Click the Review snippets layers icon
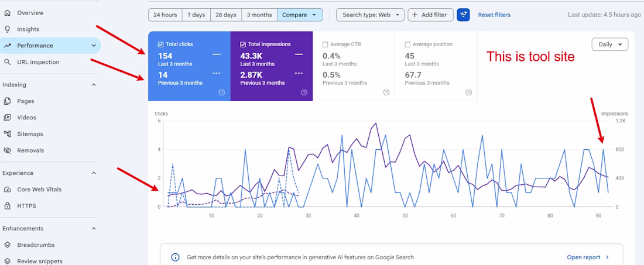 pos(7,261)
